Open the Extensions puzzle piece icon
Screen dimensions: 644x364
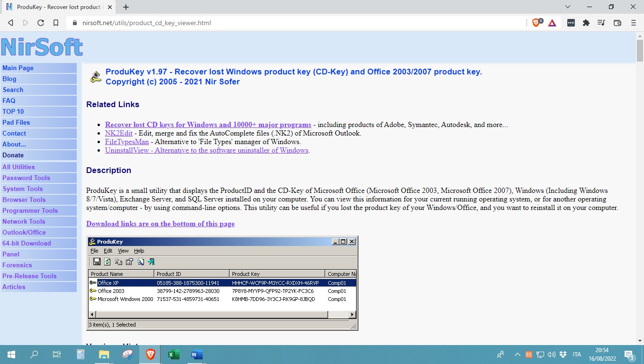point(586,23)
